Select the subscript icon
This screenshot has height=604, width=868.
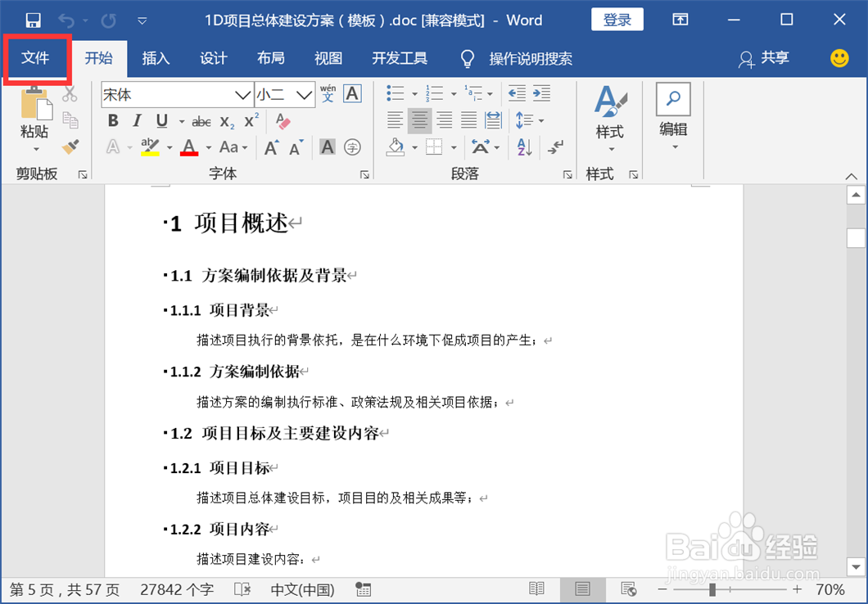coord(227,120)
